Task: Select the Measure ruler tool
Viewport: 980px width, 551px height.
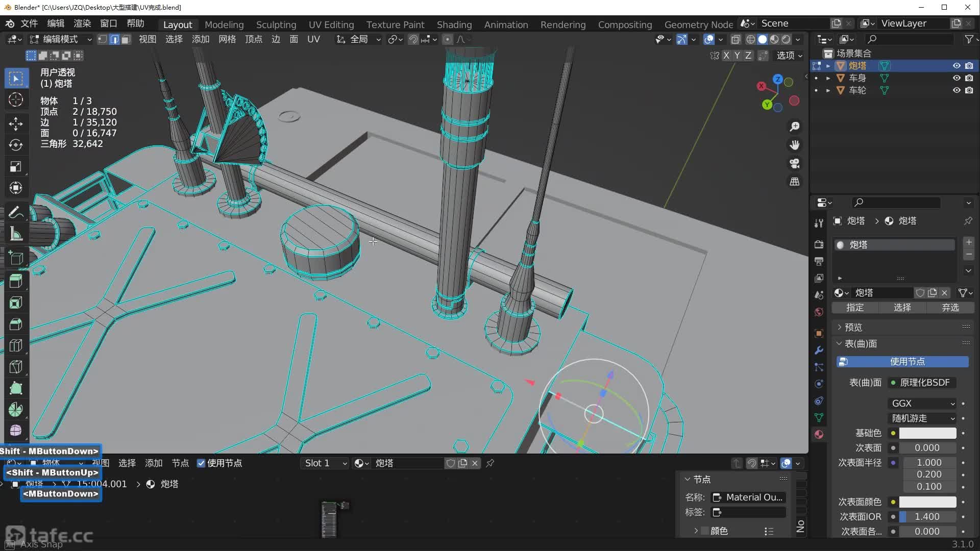Action: point(16,234)
